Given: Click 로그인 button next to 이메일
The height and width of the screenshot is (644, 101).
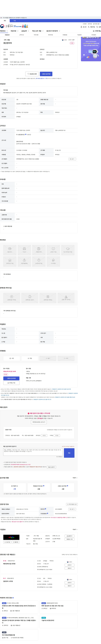Looking at the screenshot, I should (57, 436).
